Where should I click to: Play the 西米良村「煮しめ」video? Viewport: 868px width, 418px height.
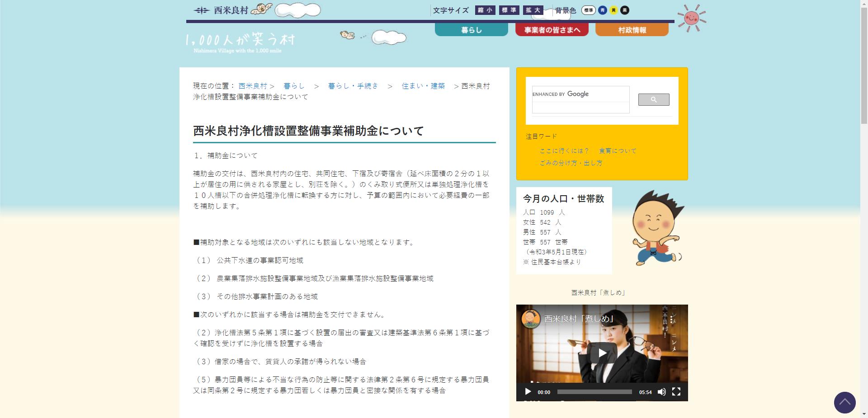[x=601, y=353]
